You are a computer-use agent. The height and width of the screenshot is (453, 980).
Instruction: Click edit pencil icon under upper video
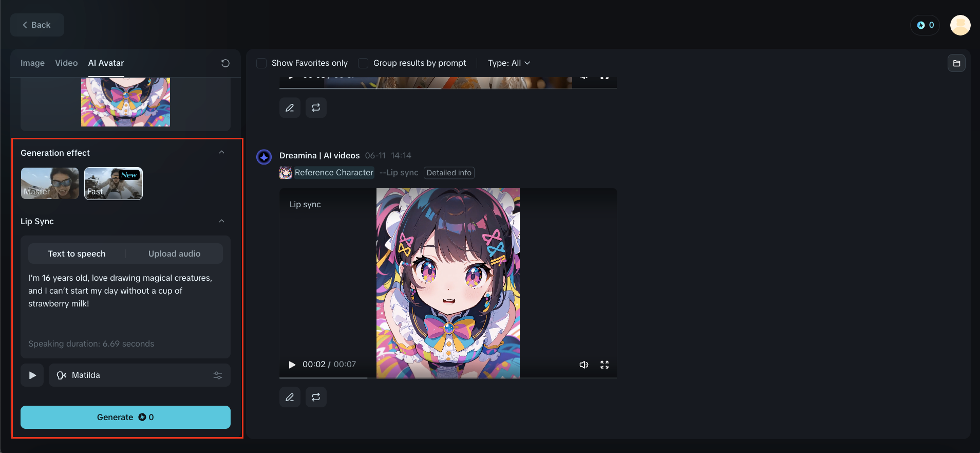tap(290, 107)
